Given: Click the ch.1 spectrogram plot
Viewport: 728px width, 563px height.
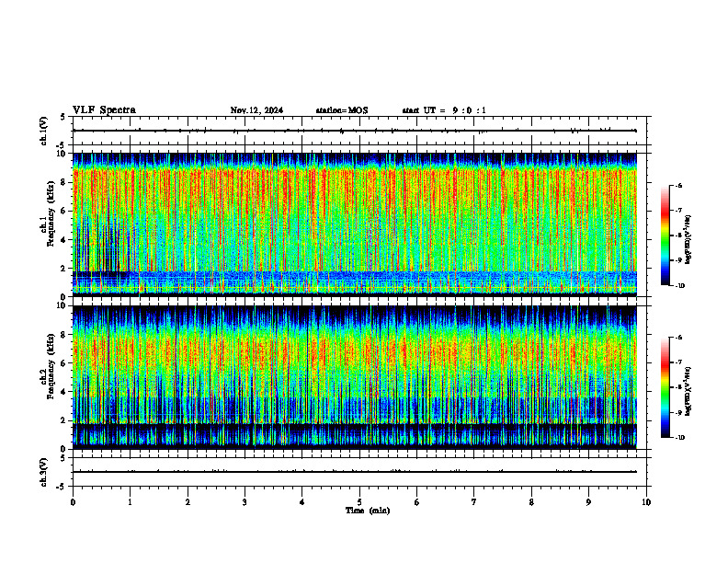Looking at the screenshot, I should point(355,224).
